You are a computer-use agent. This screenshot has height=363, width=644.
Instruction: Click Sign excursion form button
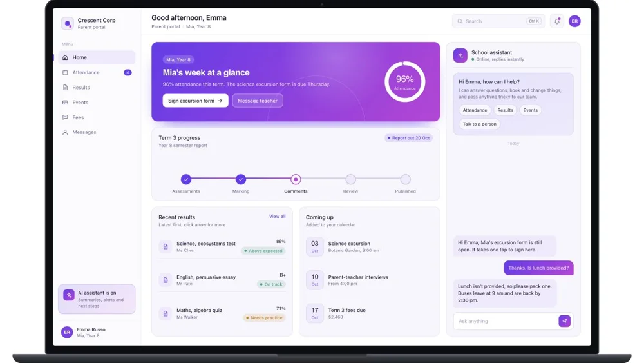196,101
